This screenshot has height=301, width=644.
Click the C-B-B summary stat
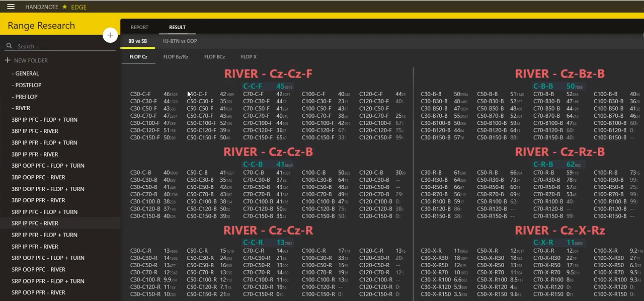point(558,86)
